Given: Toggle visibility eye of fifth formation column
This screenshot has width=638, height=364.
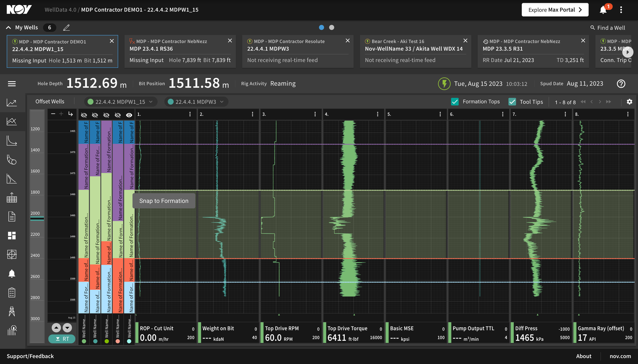Looking at the screenshot, I should (x=129, y=115).
